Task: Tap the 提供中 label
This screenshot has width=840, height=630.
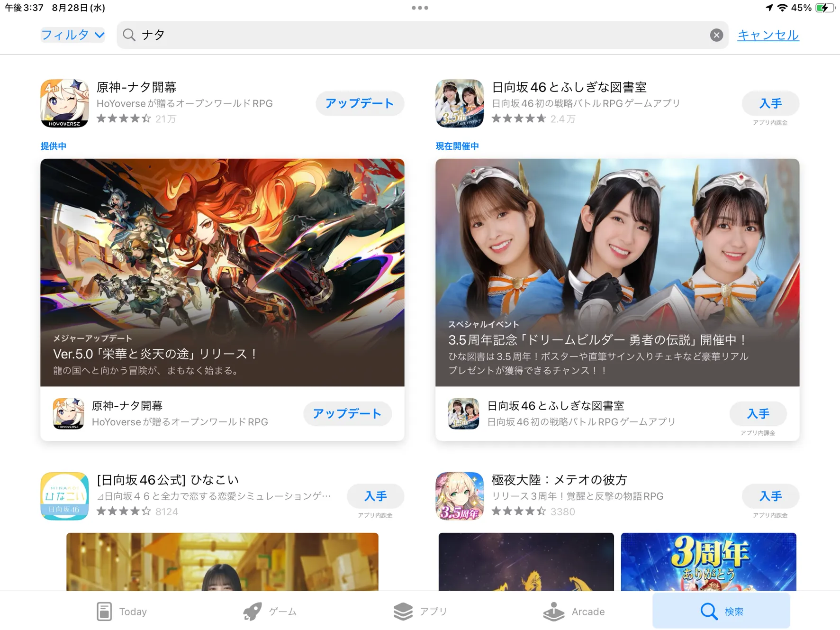Action: [x=53, y=146]
